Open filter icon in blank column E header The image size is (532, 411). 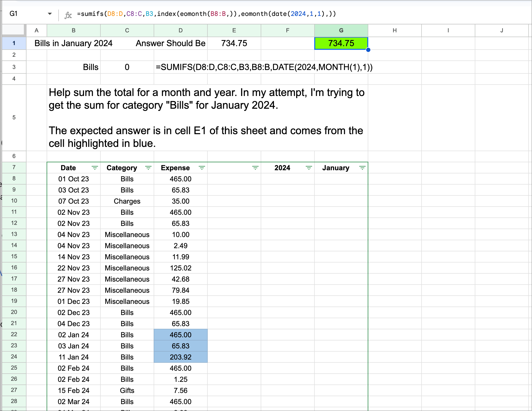click(255, 168)
